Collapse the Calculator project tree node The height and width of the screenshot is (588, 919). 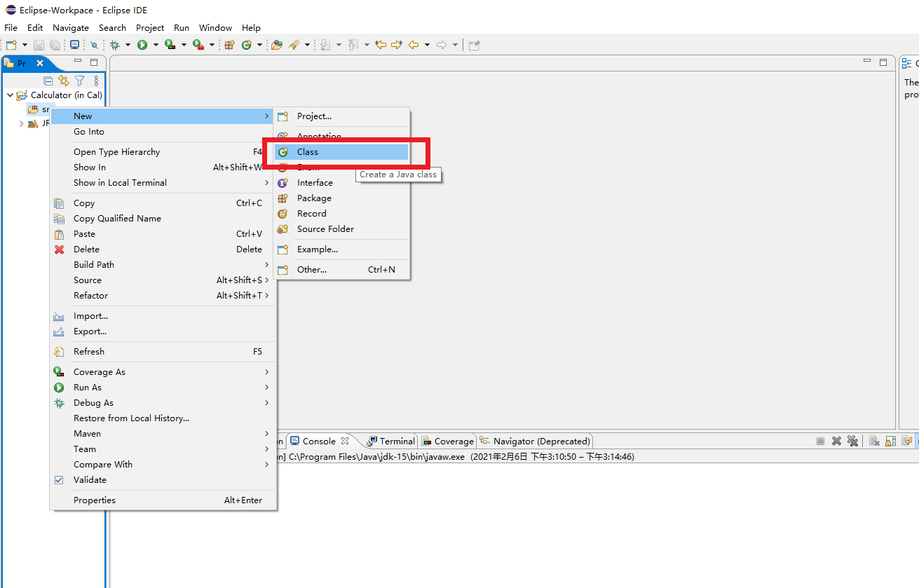pos(10,95)
